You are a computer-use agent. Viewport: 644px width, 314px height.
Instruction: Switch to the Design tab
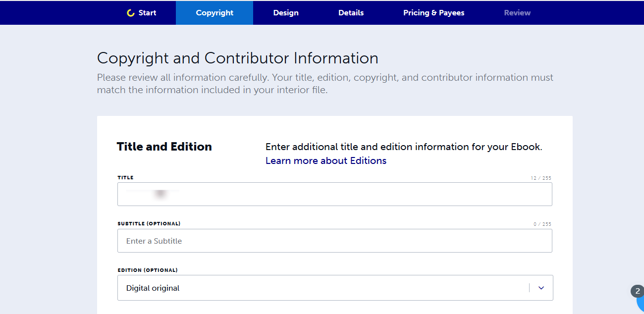pyautogui.click(x=286, y=12)
